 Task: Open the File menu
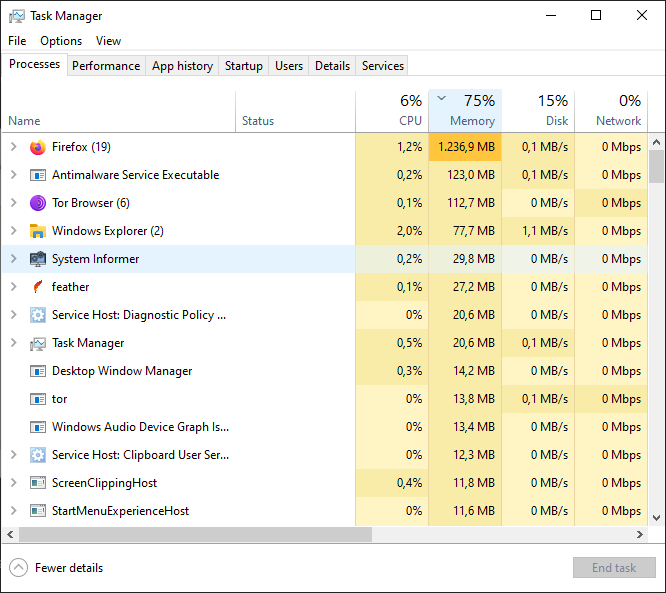click(17, 41)
